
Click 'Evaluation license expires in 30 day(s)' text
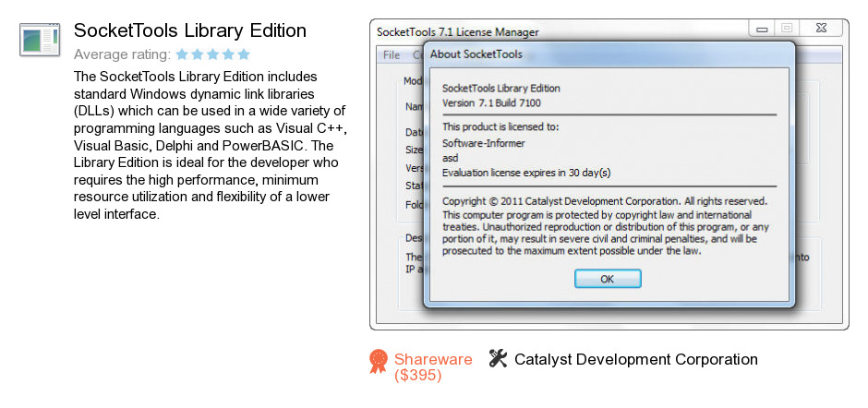coord(526,173)
